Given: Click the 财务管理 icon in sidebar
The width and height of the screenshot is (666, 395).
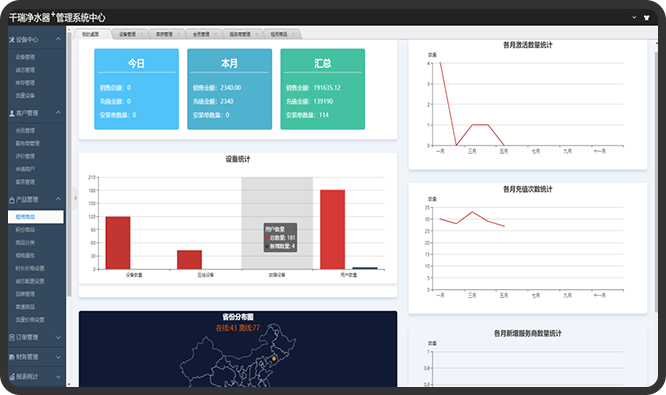Looking at the screenshot, I should (12, 357).
